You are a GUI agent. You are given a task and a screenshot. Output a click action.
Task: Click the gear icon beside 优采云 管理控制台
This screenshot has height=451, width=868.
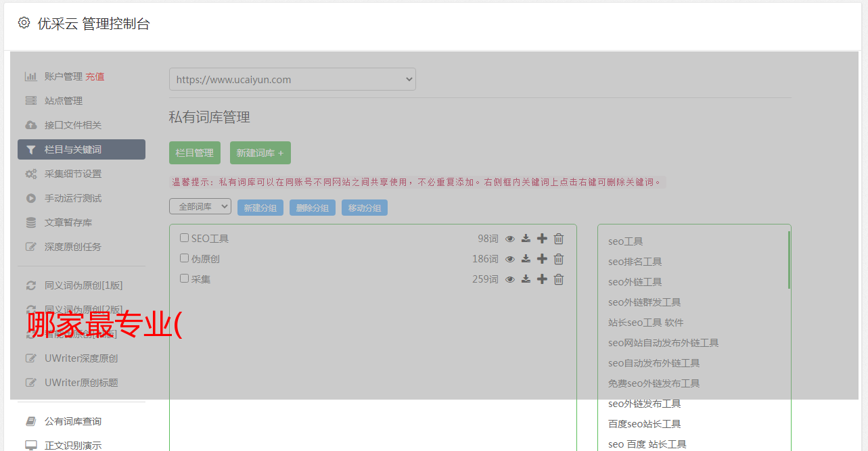click(x=24, y=23)
